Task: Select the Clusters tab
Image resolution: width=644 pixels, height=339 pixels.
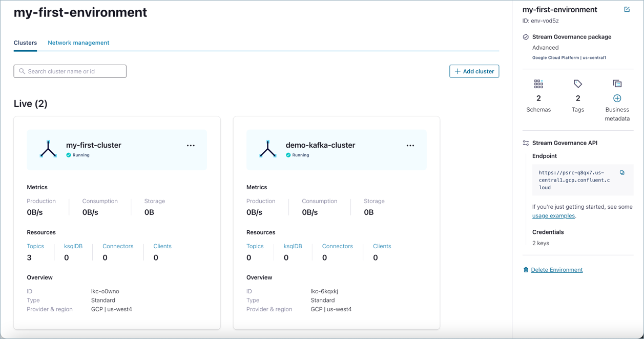Action: point(25,43)
